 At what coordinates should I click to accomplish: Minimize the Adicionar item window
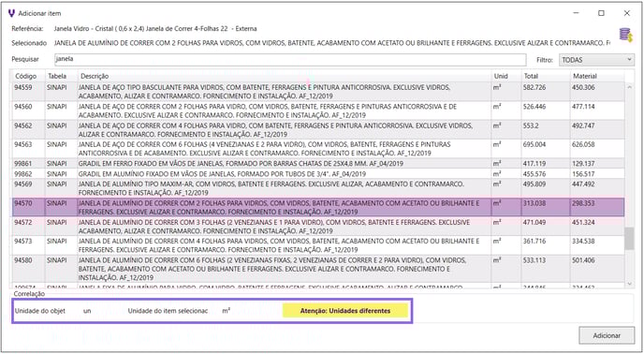(577, 13)
